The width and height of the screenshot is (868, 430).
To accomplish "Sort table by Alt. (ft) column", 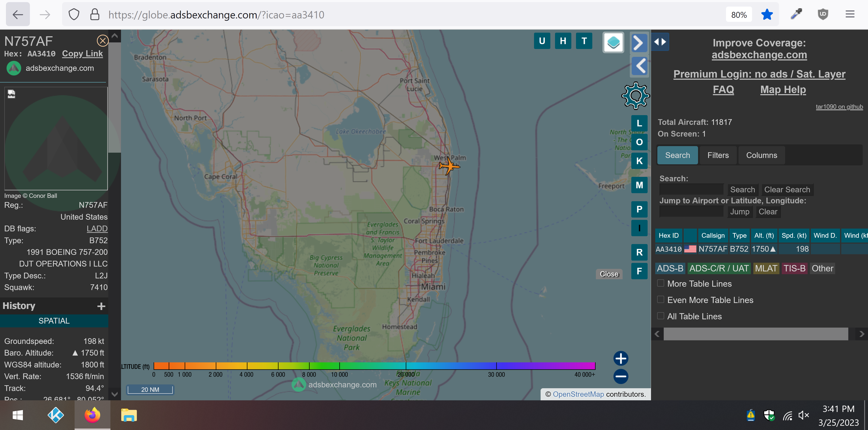I will pyautogui.click(x=764, y=235).
